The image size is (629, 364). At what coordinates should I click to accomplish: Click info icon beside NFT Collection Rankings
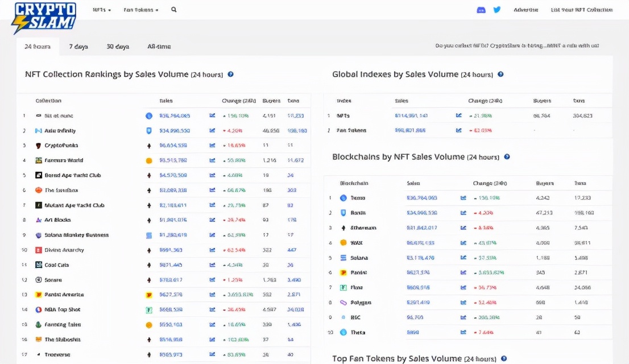(230, 75)
